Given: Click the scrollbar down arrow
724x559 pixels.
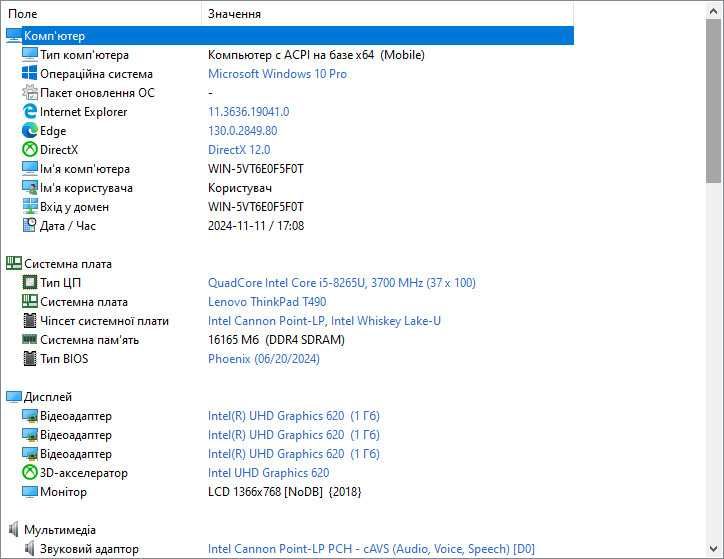Looking at the screenshot, I should point(713,548).
